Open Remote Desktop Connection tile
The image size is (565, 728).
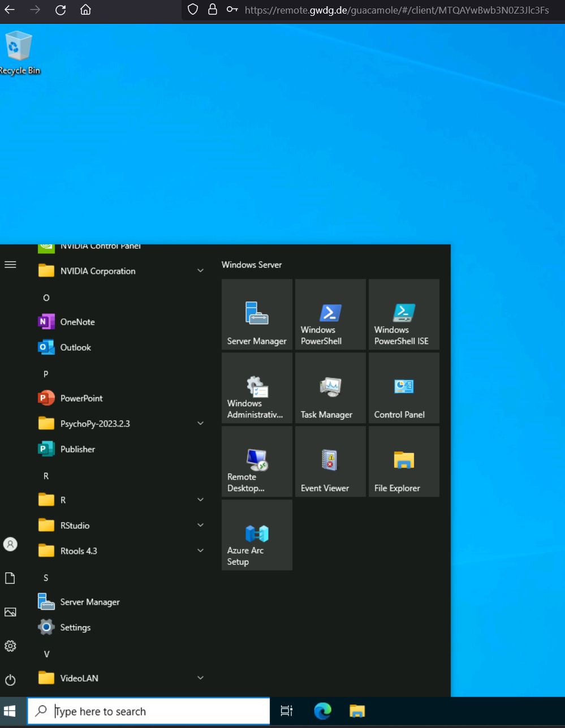tap(257, 462)
